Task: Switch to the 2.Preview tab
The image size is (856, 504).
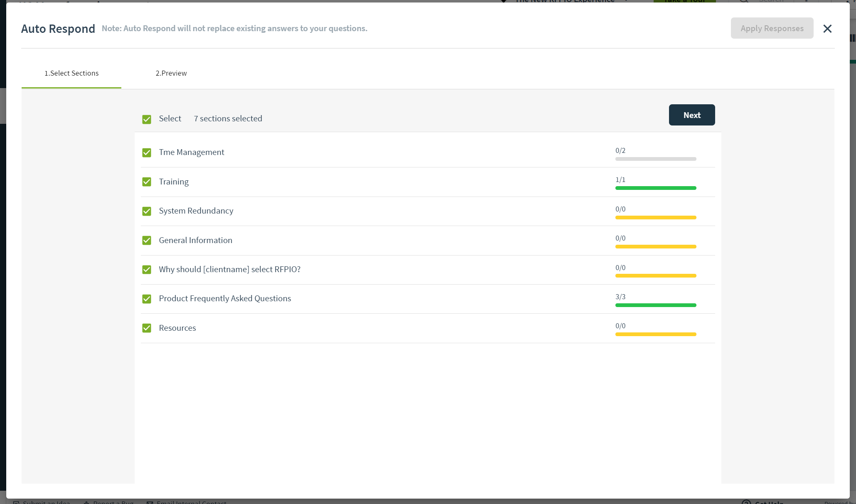Action: (x=171, y=73)
